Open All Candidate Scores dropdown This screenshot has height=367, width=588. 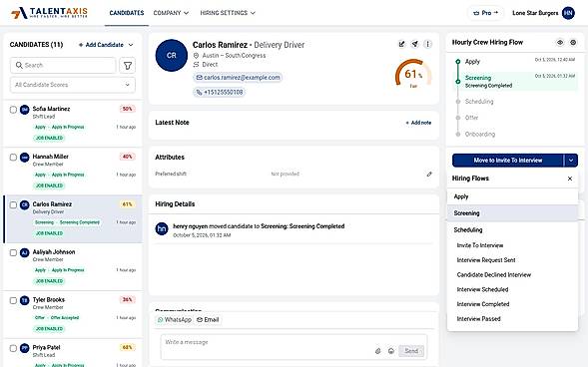pyautogui.click(x=73, y=85)
